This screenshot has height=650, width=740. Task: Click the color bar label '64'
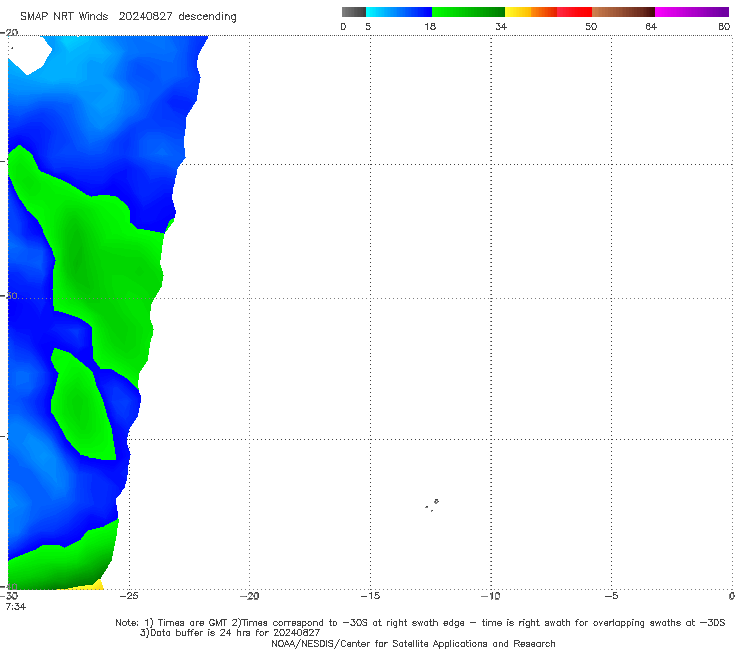(651, 26)
